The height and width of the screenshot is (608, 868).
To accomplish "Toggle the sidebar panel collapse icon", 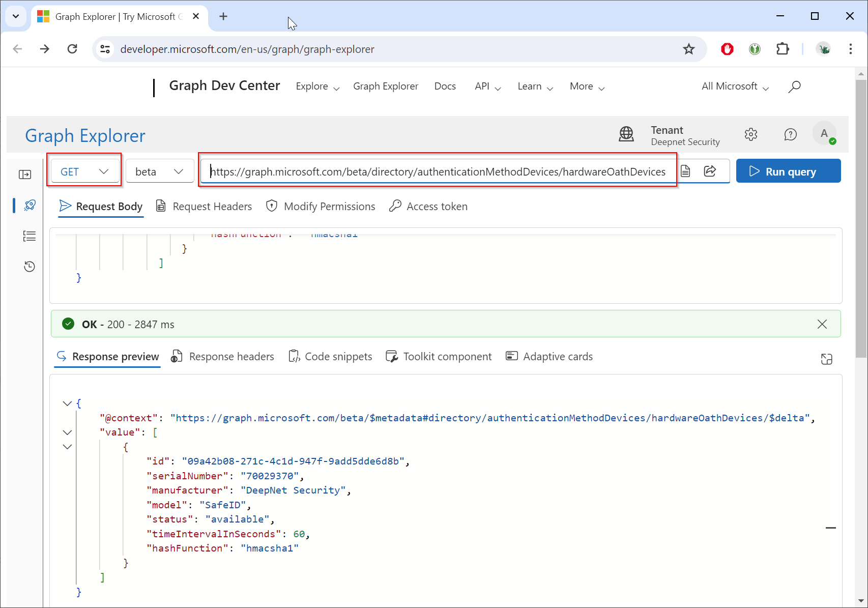I will pos(25,175).
